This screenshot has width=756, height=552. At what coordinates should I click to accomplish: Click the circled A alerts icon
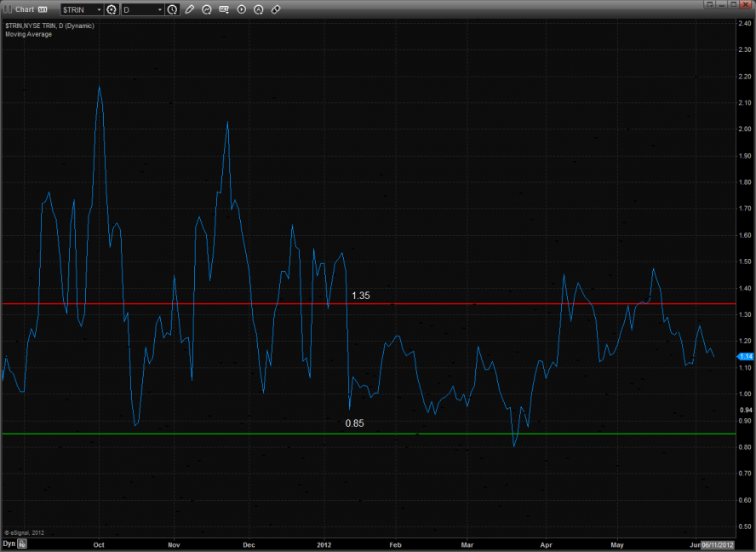pyautogui.click(x=259, y=9)
